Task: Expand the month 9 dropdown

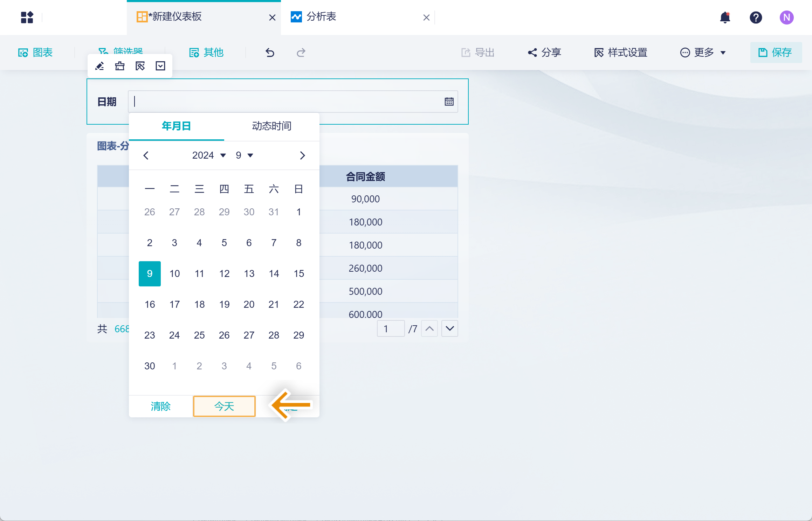Action: (x=244, y=155)
